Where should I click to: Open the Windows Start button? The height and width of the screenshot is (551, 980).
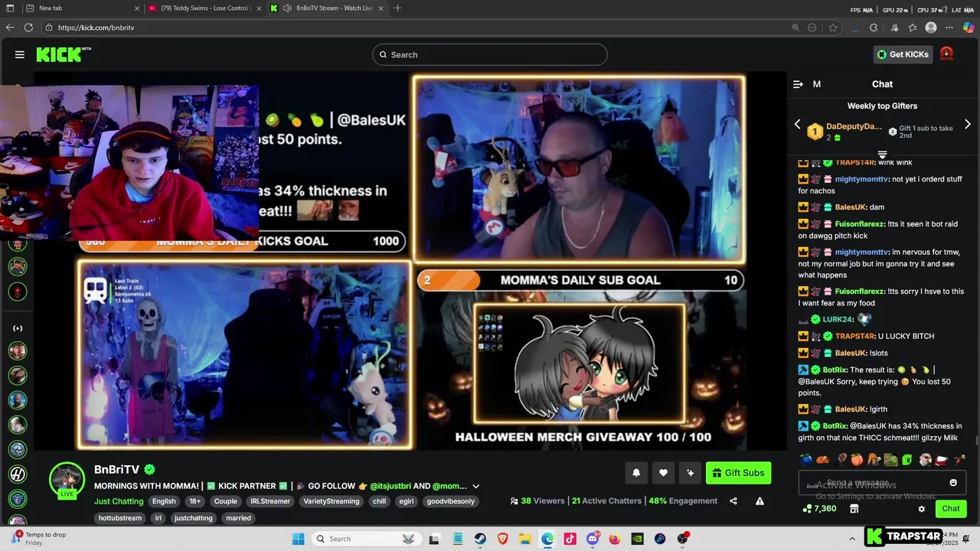[299, 539]
